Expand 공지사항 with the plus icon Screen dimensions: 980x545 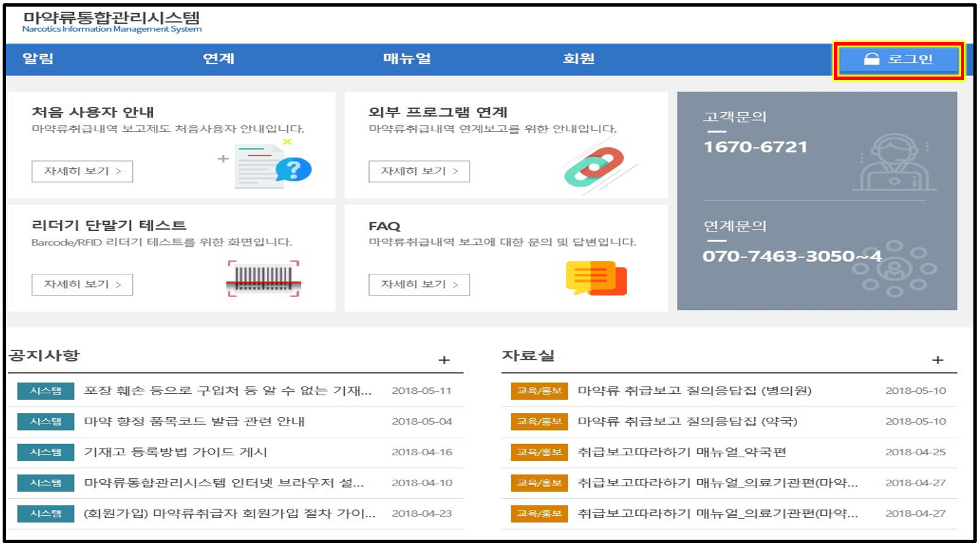point(444,360)
